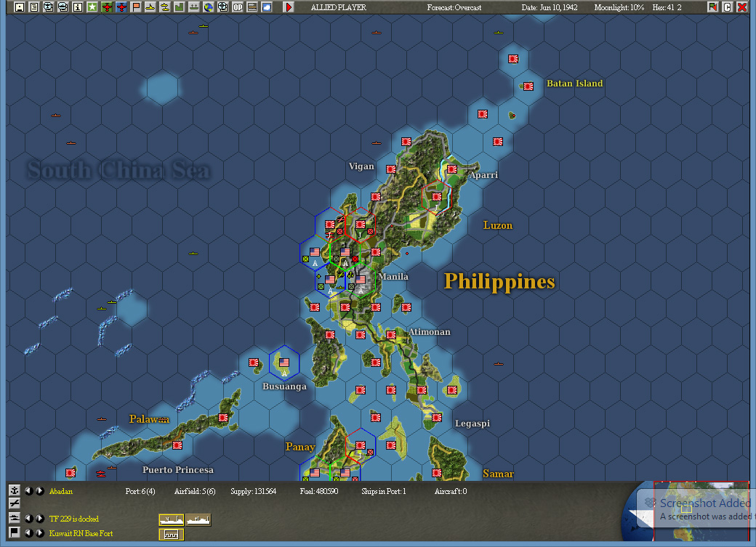Go to previous base arrow beside Abadan
The height and width of the screenshot is (547, 756).
coord(28,491)
